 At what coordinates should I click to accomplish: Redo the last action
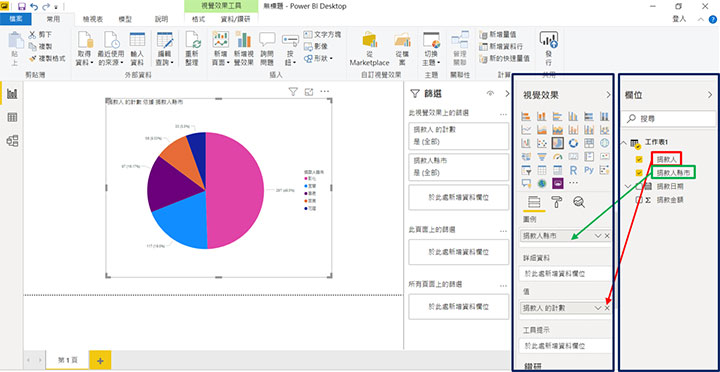tap(46, 6)
